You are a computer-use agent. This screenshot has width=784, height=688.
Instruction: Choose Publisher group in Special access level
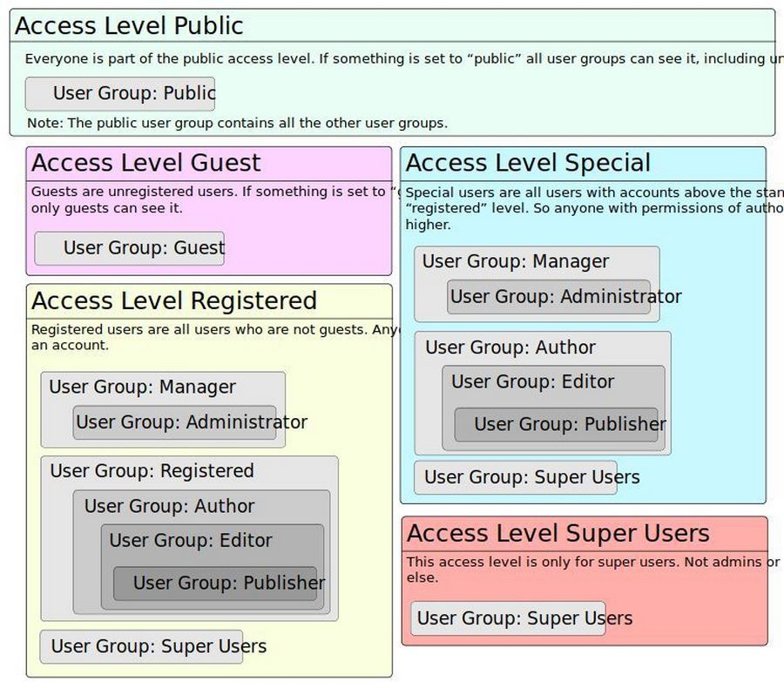pyautogui.click(x=557, y=424)
